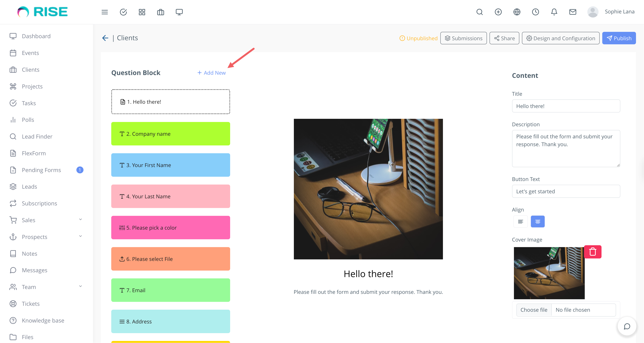Expand the Sales sidebar submenu
The width and height of the screenshot is (644, 343).
pos(80,220)
